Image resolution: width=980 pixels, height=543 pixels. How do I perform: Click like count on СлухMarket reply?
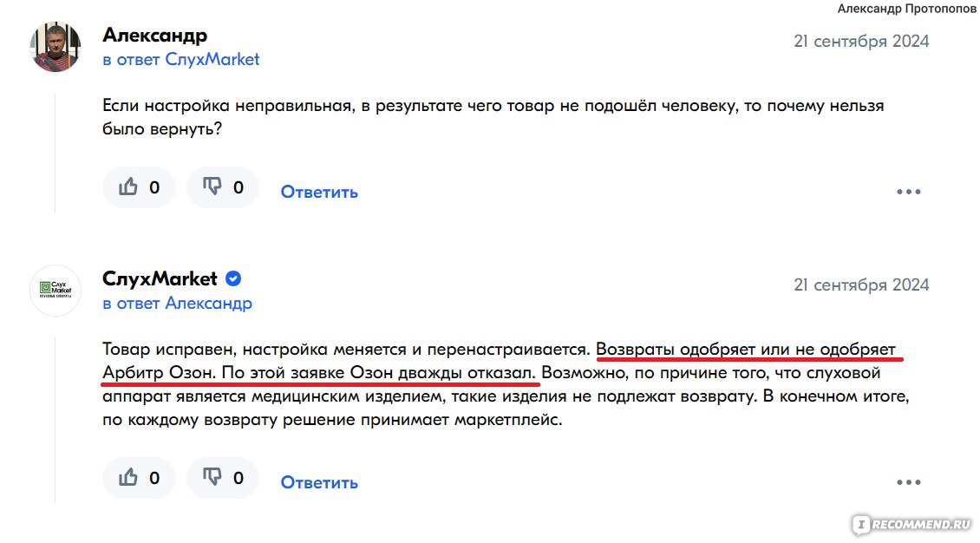pos(154,478)
